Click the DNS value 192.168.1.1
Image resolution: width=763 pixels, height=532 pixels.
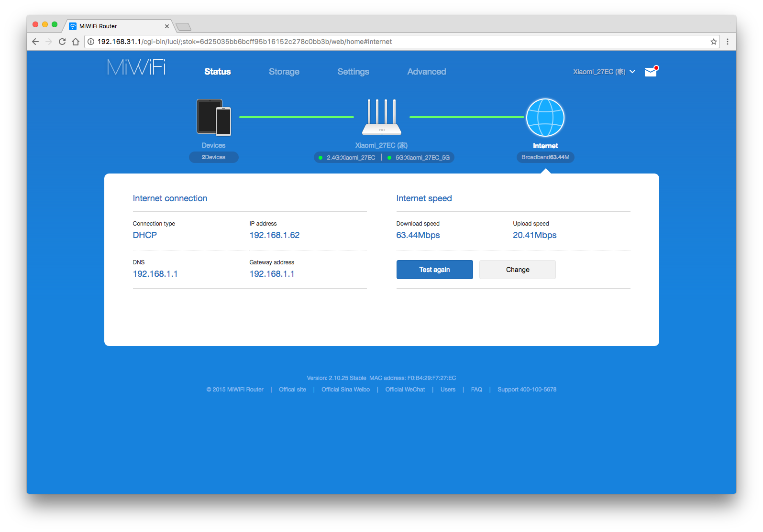click(155, 274)
